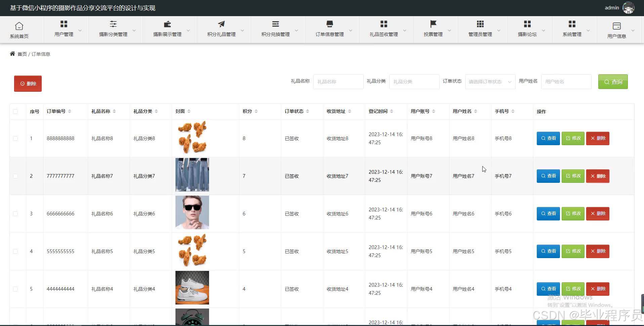
Task: Sort by 礼品名称 column arrows
Action: coord(114,111)
